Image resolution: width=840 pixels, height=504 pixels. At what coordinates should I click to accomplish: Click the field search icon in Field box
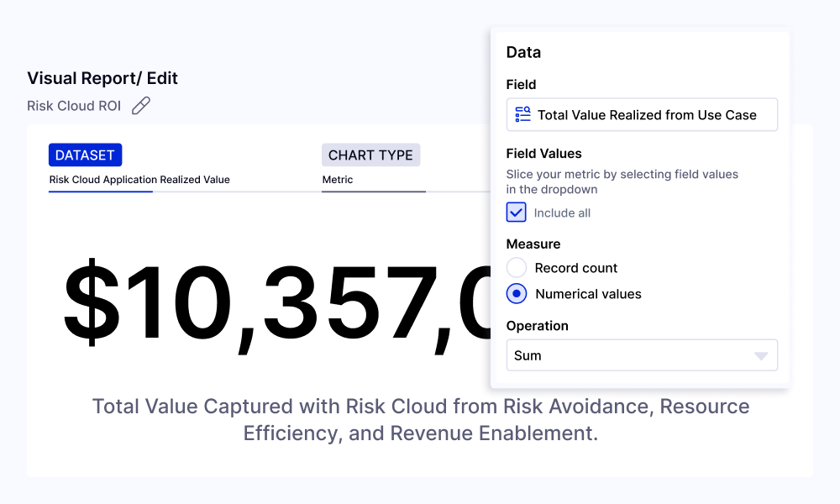point(522,114)
